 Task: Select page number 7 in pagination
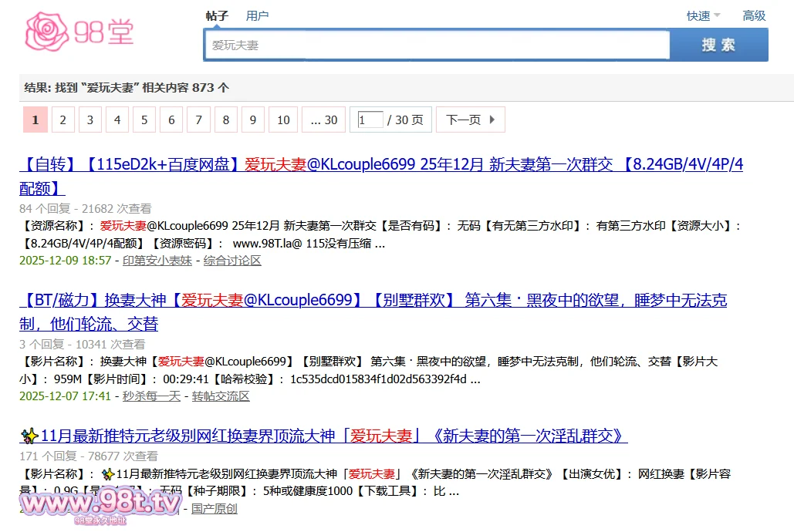pyautogui.click(x=198, y=120)
